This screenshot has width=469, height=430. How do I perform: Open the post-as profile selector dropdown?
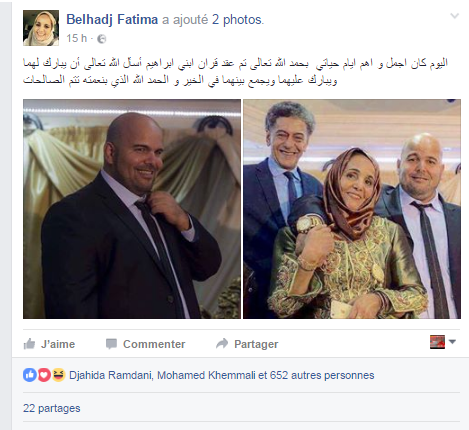(x=443, y=342)
